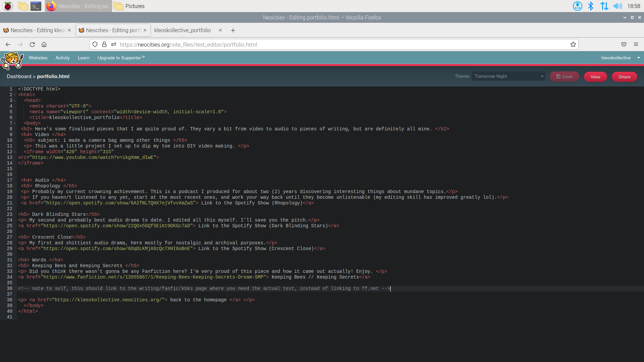Open the file manager from taskbar
644x362 pixels.
click(x=23, y=6)
